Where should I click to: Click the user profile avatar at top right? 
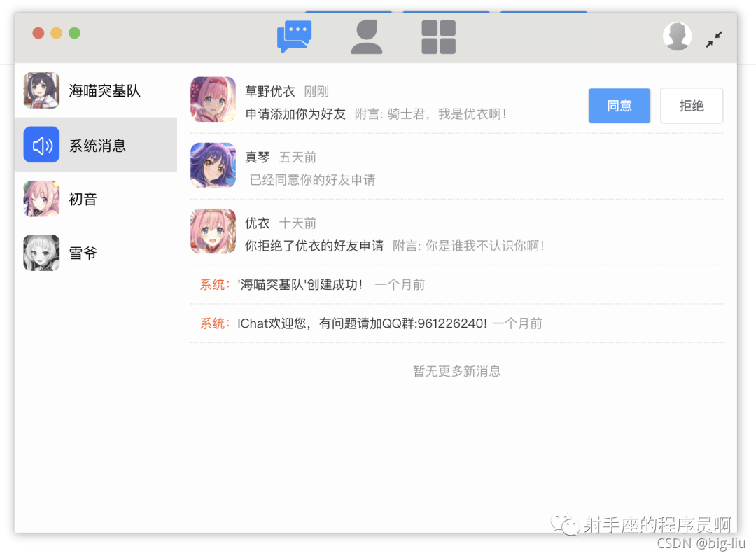tap(677, 35)
